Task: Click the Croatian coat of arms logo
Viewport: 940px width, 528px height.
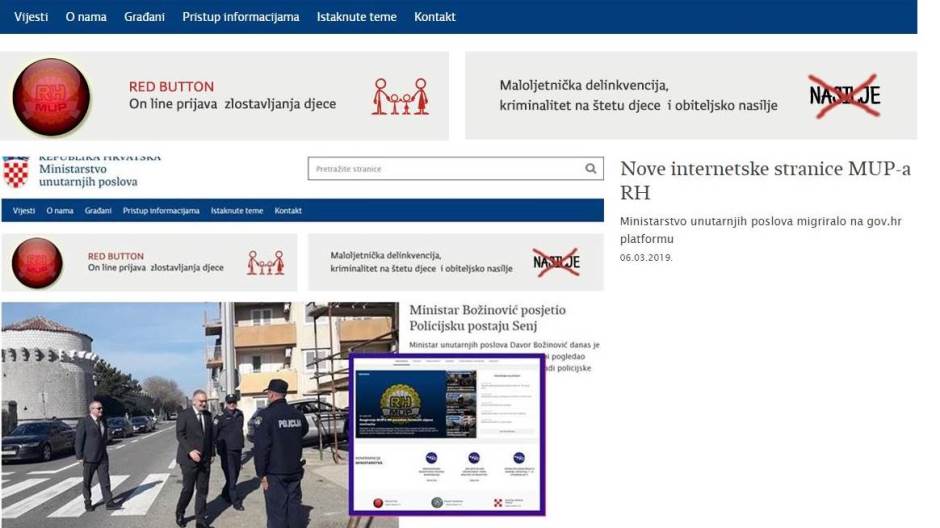Action: 16,172
